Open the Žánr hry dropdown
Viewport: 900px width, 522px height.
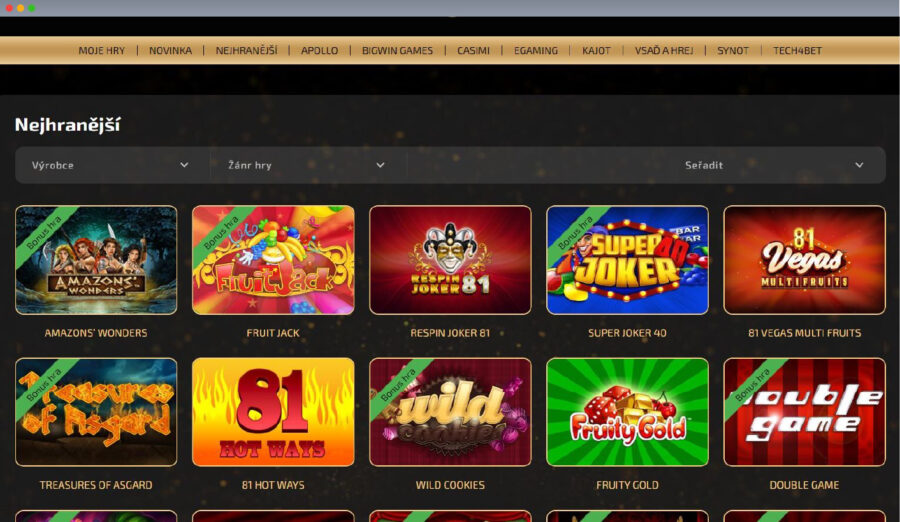308,165
